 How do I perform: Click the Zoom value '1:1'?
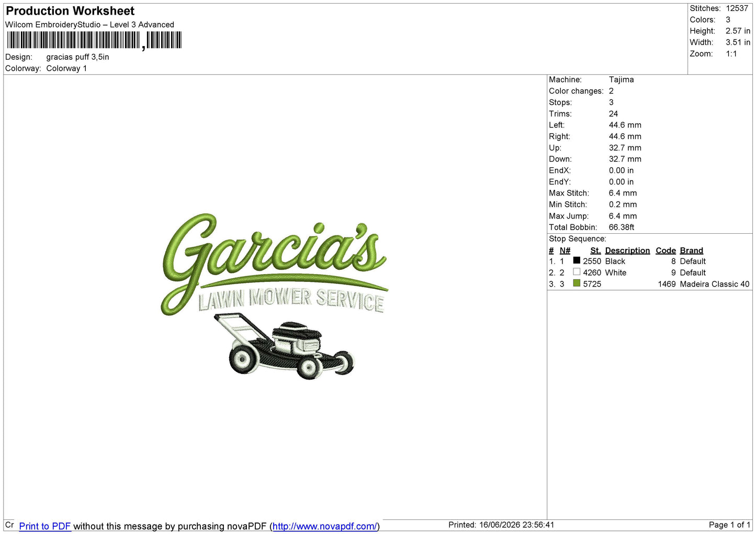(731, 54)
